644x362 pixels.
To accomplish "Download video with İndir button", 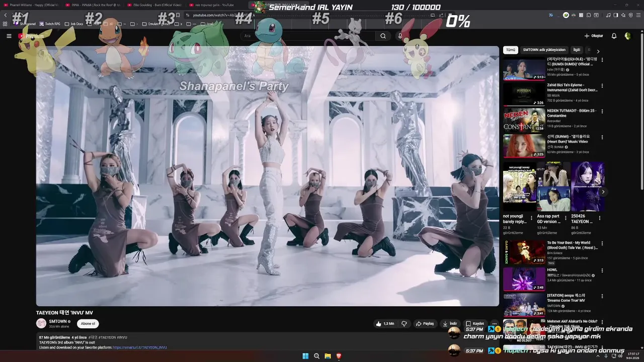I will [450, 324].
